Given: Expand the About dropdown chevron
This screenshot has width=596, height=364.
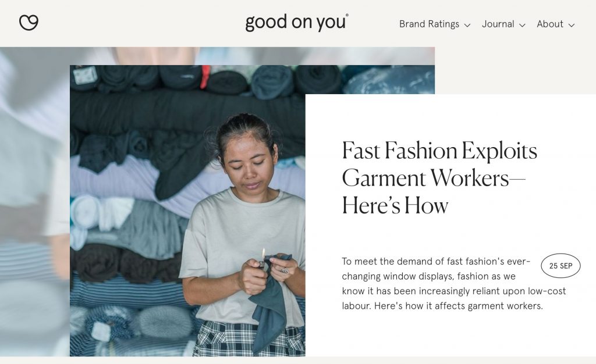Looking at the screenshot, I should pos(572,25).
